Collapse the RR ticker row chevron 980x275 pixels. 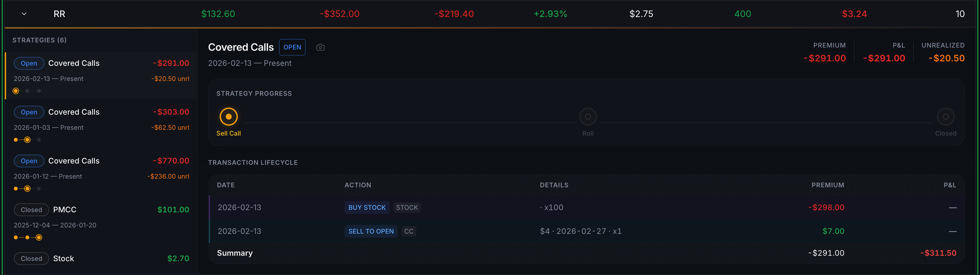tap(24, 14)
